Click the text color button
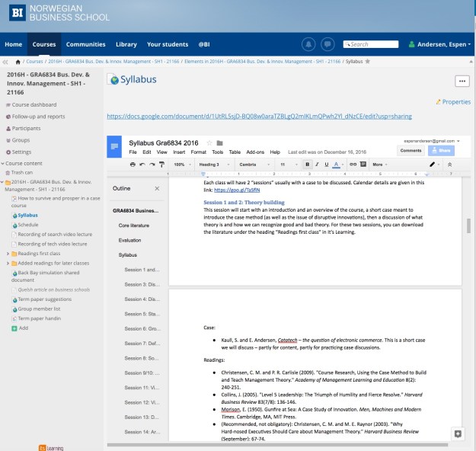The image size is (476, 451). tap(336, 164)
